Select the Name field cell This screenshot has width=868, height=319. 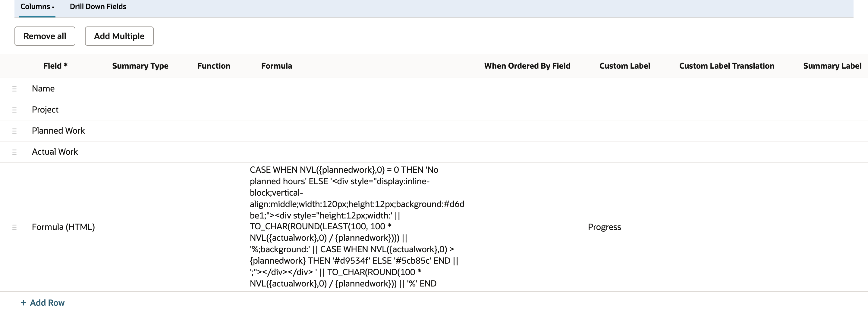pos(43,88)
